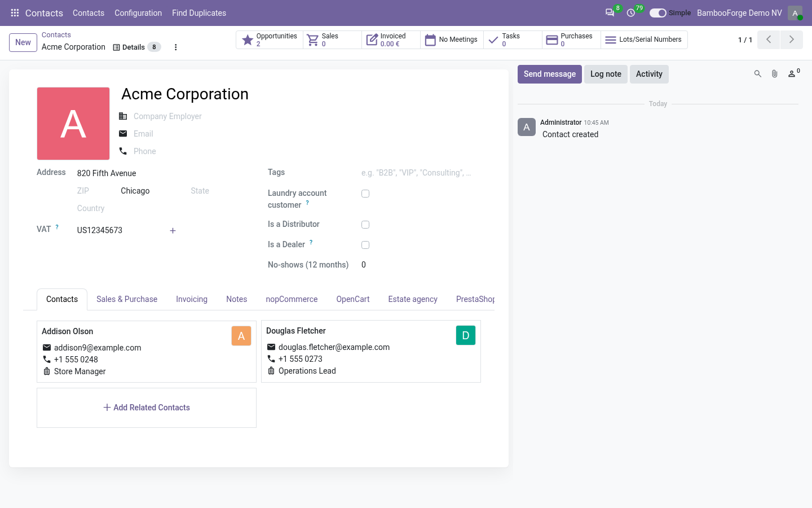The image size is (812, 508).
Task: Click the plus icon beside VAT
Action: point(173,230)
